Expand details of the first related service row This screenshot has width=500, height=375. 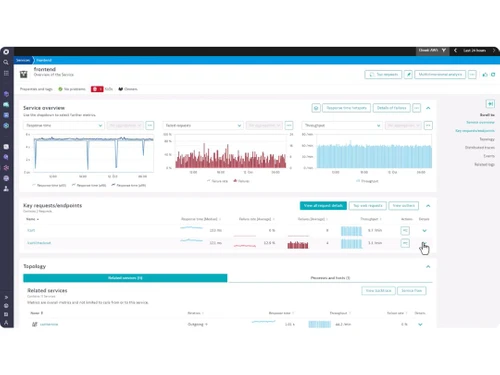tap(420, 324)
